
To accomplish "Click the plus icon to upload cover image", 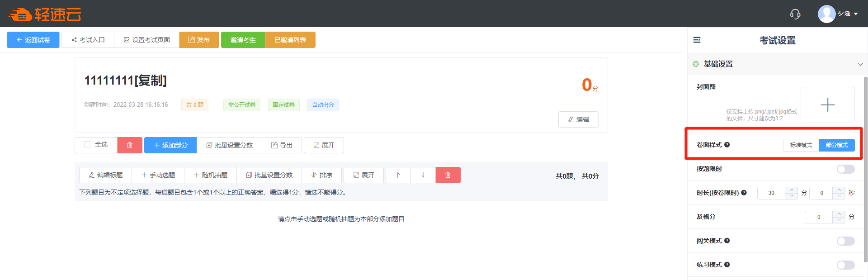I will pyautogui.click(x=827, y=105).
